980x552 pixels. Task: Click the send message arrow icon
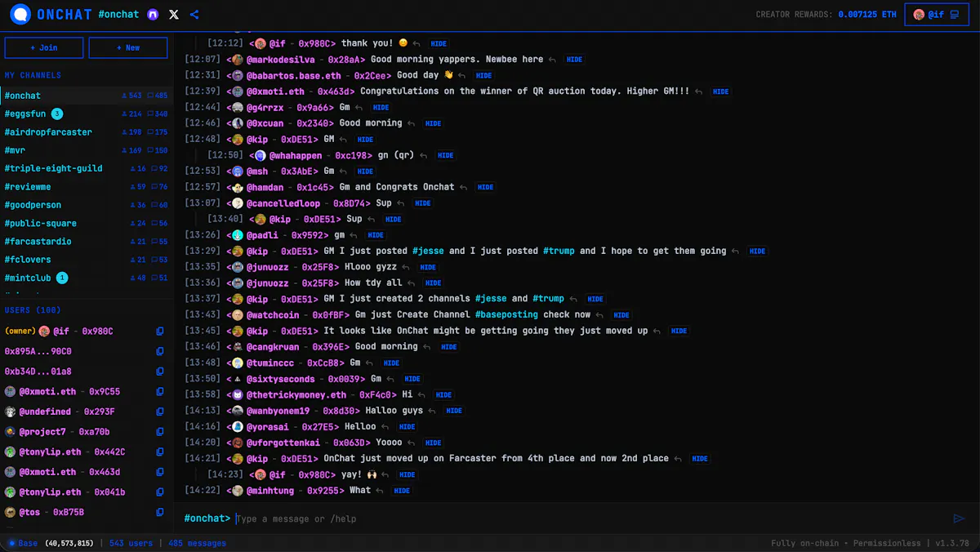click(x=959, y=519)
